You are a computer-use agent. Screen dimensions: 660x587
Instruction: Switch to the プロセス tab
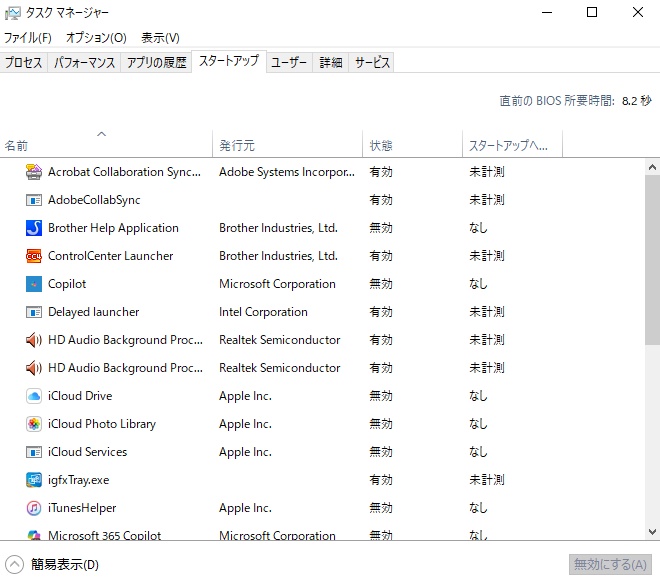coord(24,63)
